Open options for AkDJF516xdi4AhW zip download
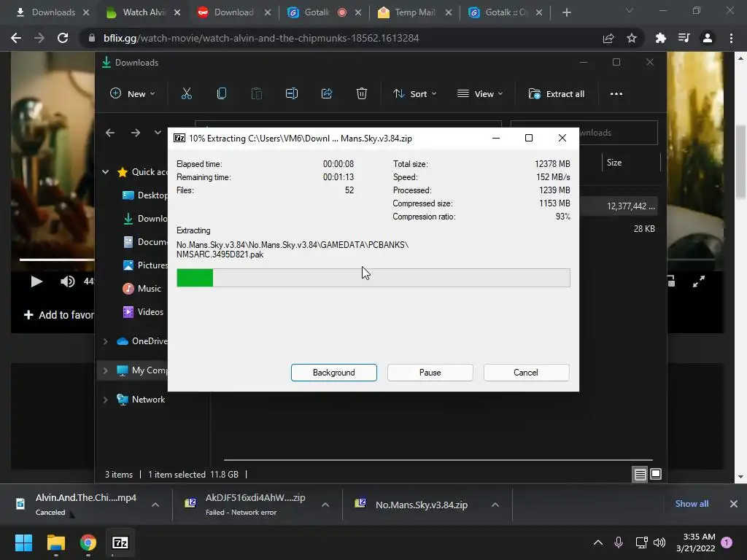Screen dimensions: 747x560 tap(325, 505)
